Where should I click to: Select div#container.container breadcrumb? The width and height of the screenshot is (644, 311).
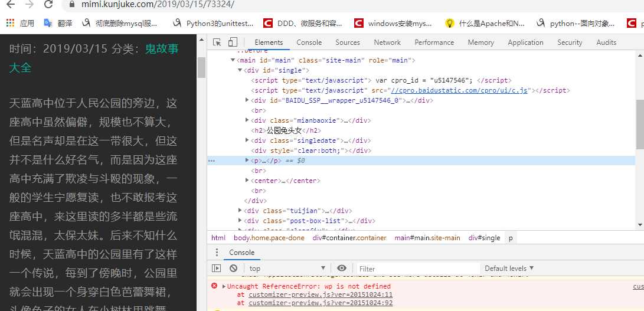[x=349, y=238]
